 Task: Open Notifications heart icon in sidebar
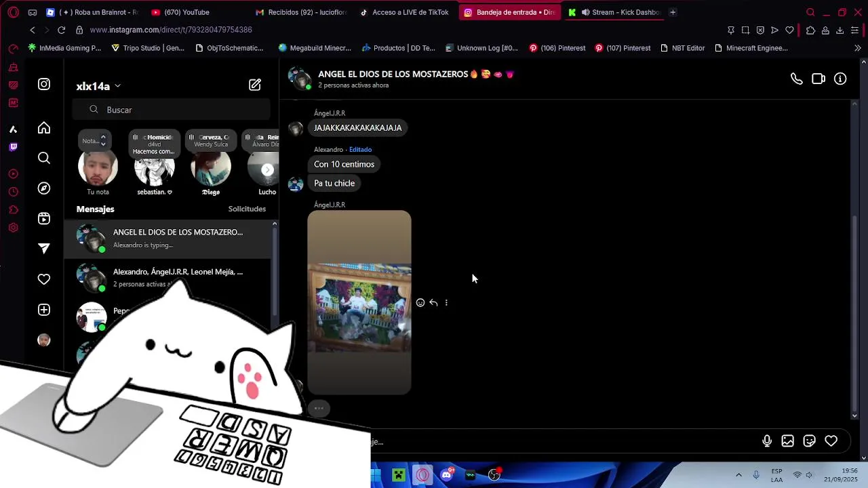point(44,279)
